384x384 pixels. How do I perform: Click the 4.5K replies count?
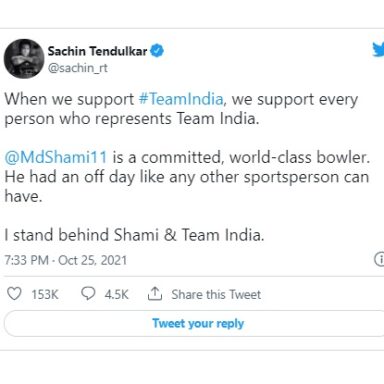point(116,295)
